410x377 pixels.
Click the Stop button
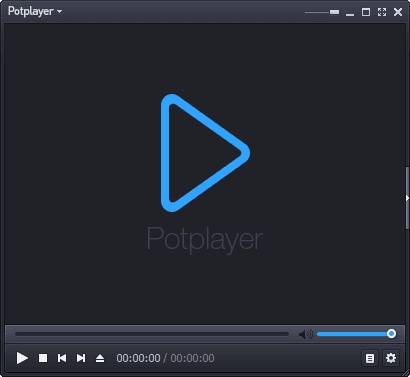point(43,358)
